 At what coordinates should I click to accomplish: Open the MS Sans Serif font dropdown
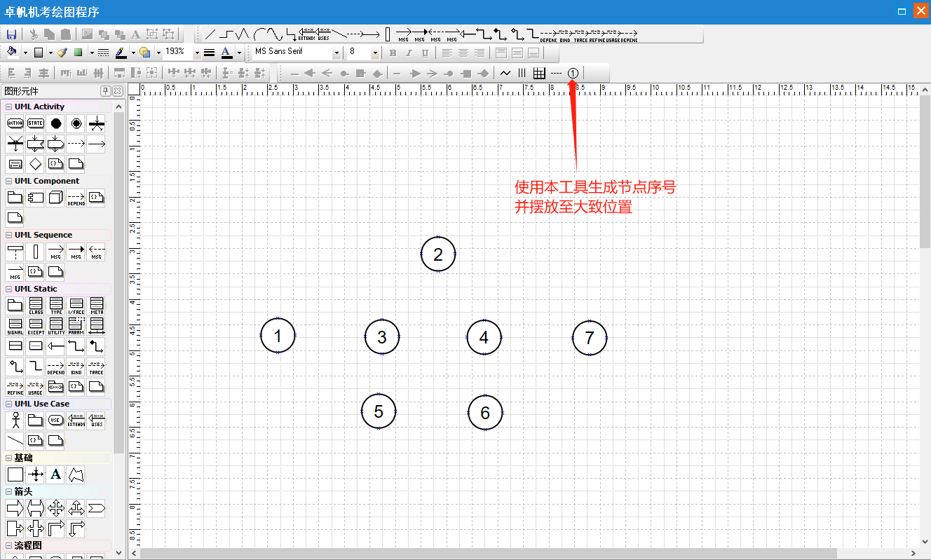(x=337, y=53)
